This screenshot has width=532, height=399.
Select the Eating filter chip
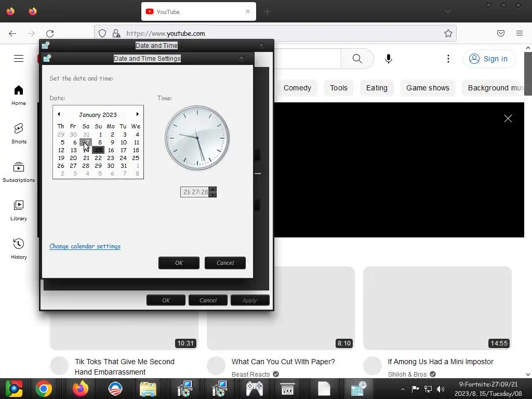pos(377,88)
